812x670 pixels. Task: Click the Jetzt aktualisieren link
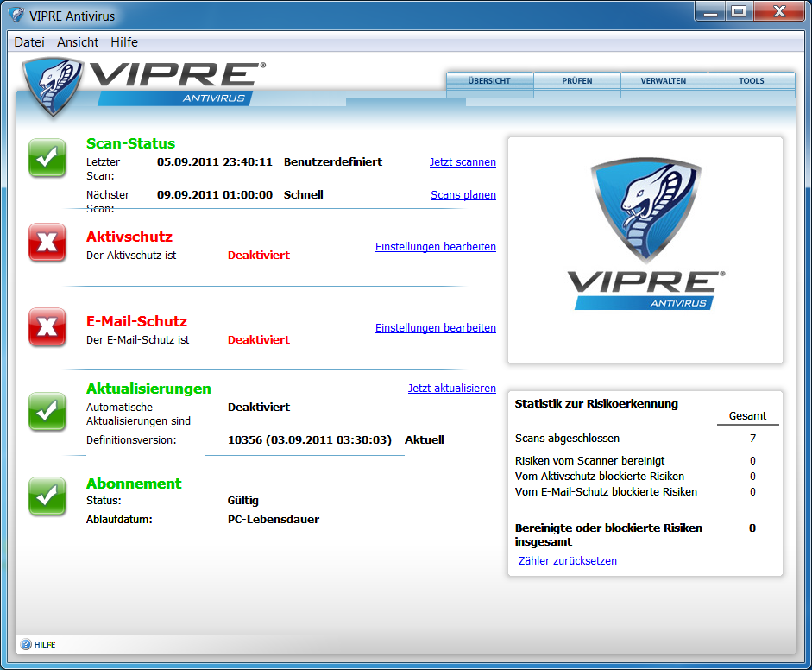click(451, 389)
